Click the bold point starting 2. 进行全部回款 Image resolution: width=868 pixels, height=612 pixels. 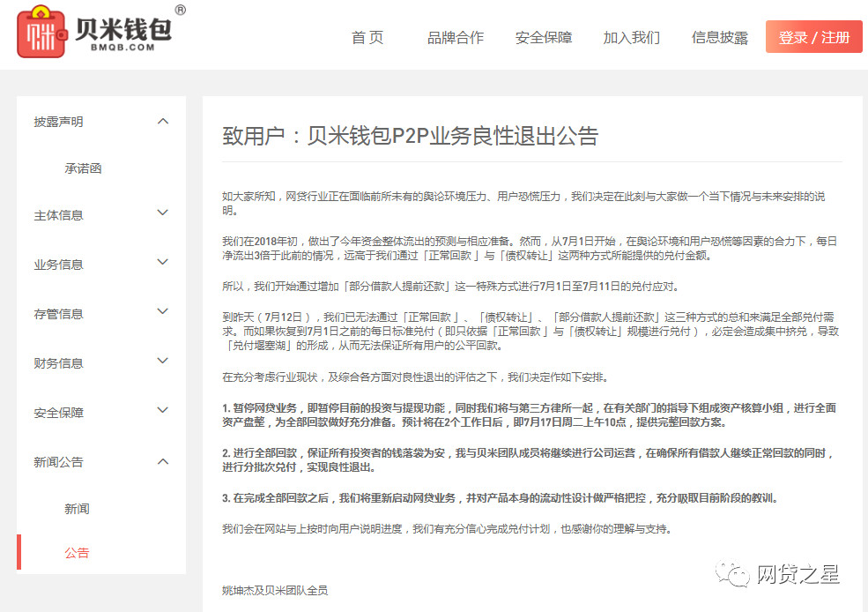pos(528,459)
